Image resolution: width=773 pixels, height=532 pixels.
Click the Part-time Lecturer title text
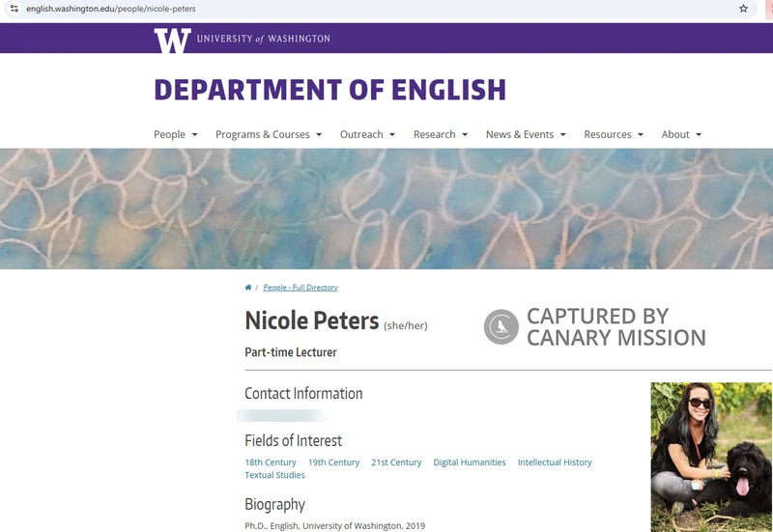coord(291,352)
